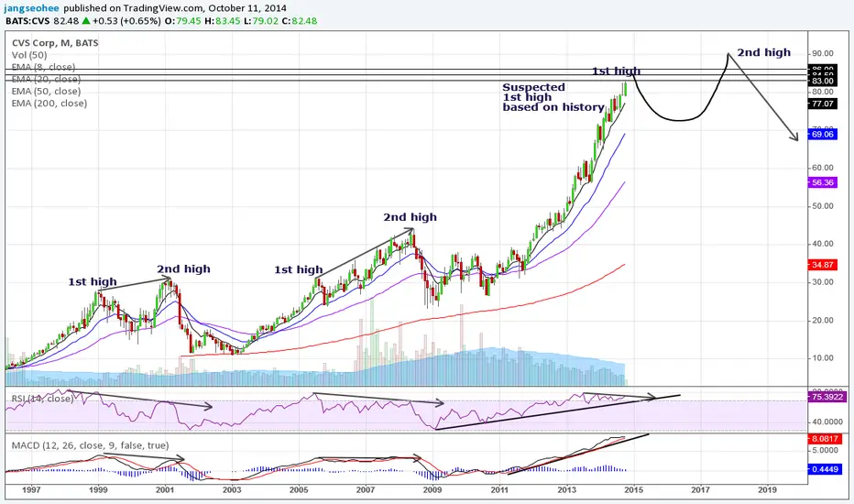This screenshot has height=504, width=854.
Task: Select the EMA (200, close) legend entry
Action: click(49, 103)
